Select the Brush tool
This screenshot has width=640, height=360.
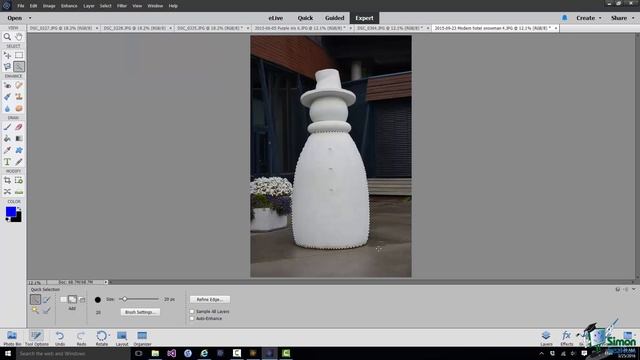(x=7, y=127)
